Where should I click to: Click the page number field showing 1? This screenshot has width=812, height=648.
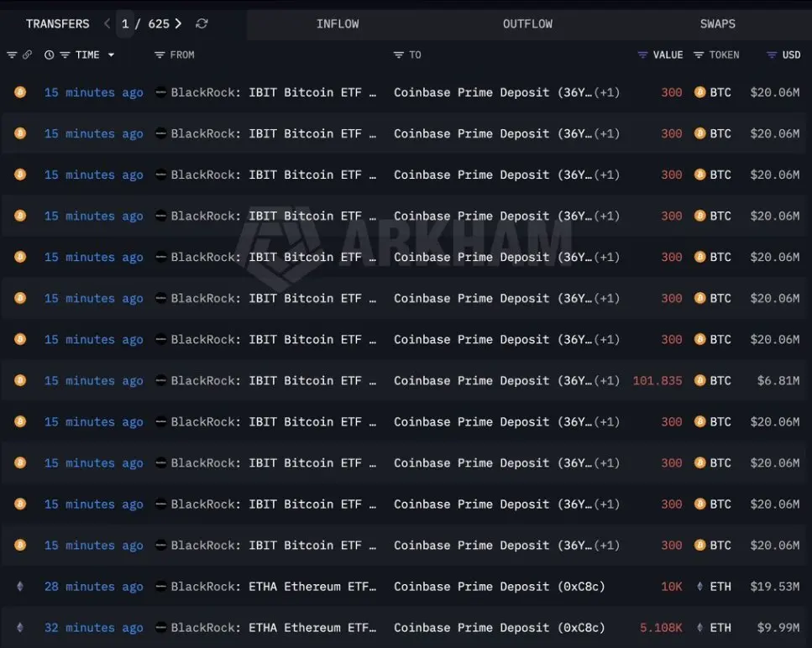click(125, 24)
